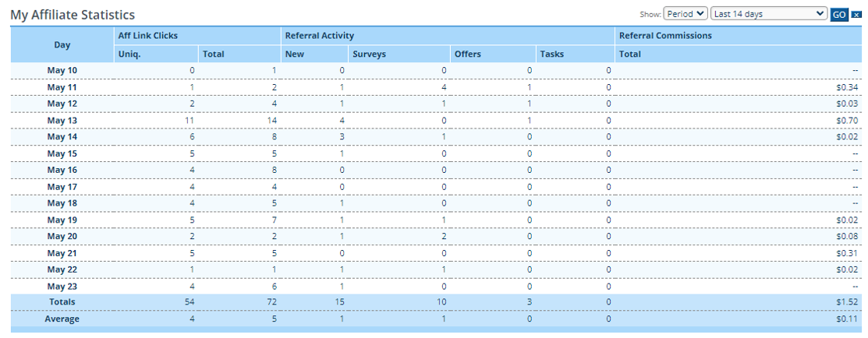Click the Average row label

click(x=62, y=319)
